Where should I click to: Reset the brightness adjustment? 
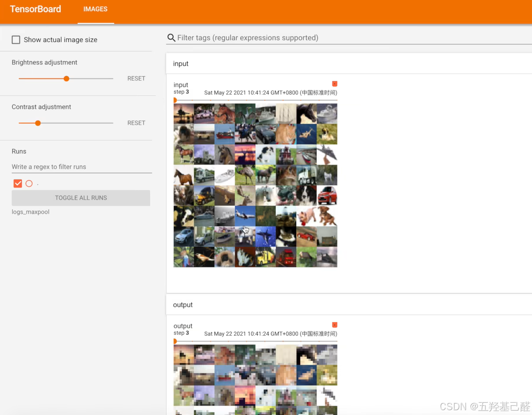[136, 79]
